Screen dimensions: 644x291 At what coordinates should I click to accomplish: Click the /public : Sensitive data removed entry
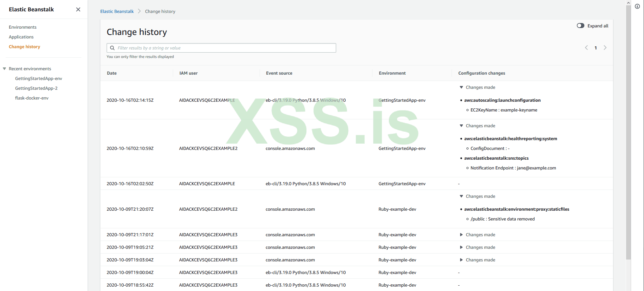(x=503, y=219)
